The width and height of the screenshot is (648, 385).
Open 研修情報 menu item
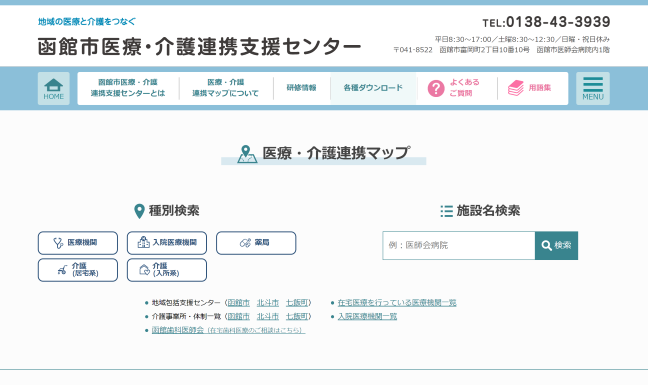pos(301,88)
